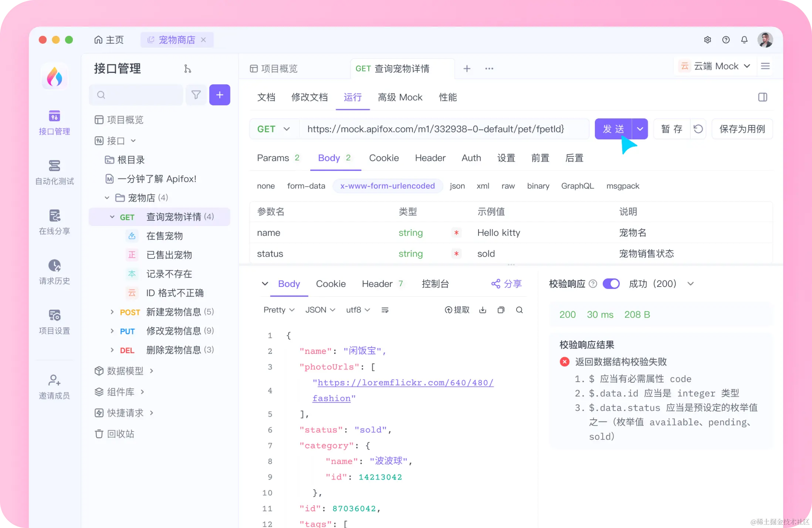Open the 控制台 response tab
The height and width of the screenshot is (528, 812).
[x=435, y=284]
